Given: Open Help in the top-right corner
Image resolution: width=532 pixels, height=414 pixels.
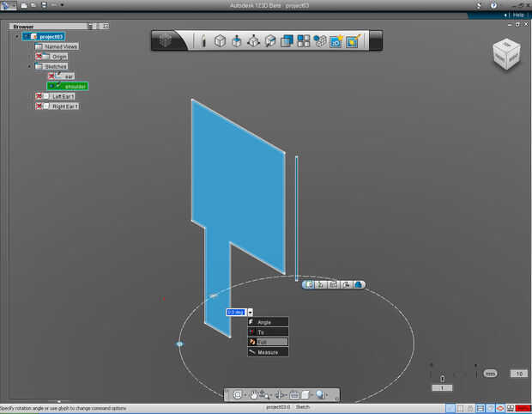Looking at the screenshot, I should pos(517,15).
